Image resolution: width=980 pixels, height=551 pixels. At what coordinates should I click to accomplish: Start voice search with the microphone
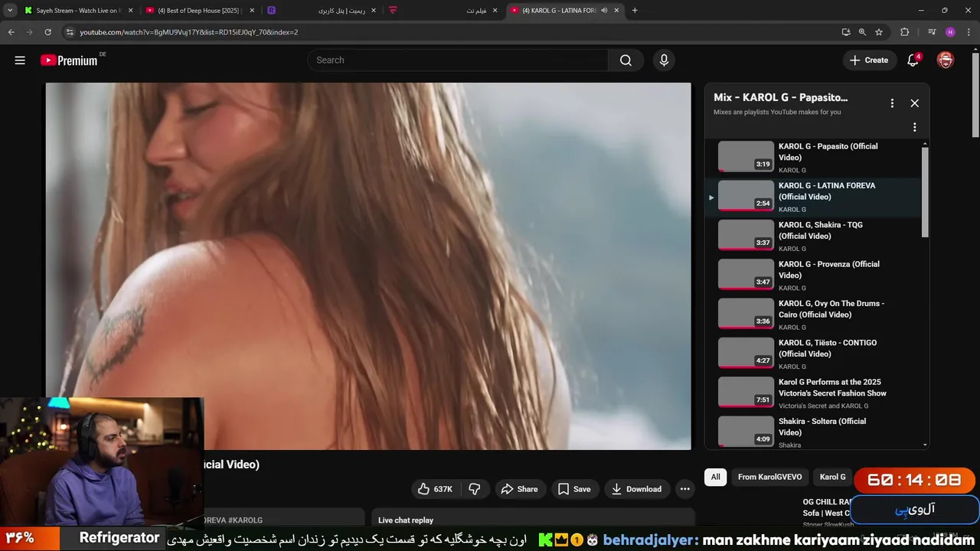click(x=664, y=60)
